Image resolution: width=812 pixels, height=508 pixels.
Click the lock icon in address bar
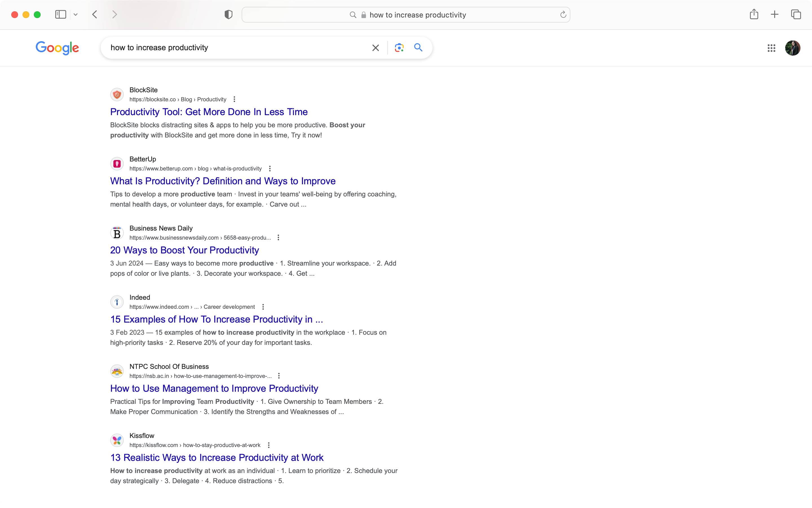(363, 15)
